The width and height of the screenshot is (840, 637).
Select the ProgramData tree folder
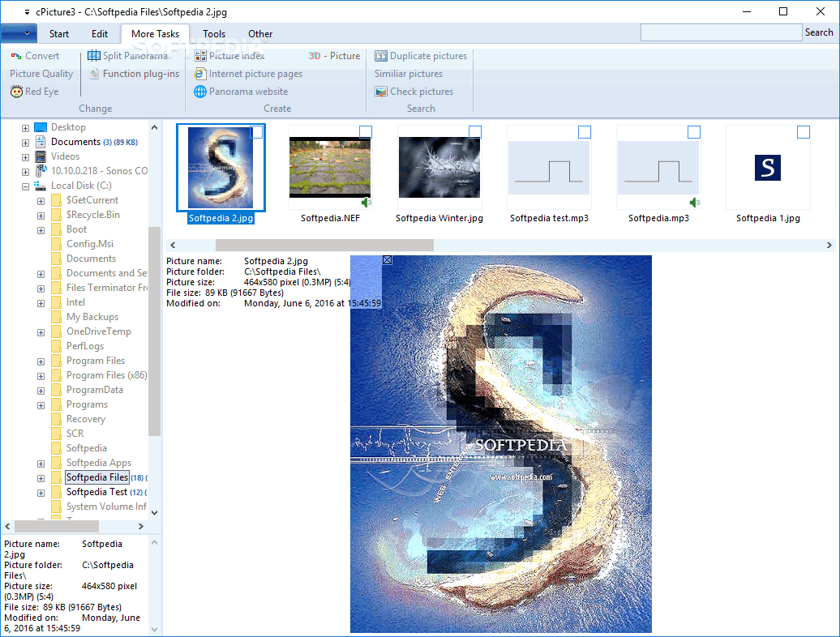(95, 391)
